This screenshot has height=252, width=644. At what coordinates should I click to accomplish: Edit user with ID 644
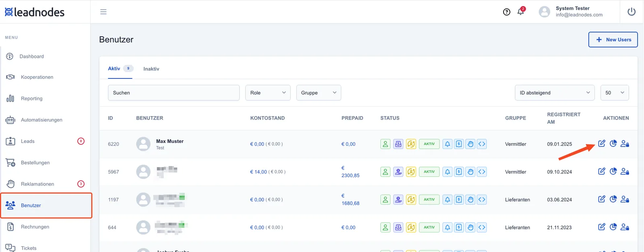[602, 227]
